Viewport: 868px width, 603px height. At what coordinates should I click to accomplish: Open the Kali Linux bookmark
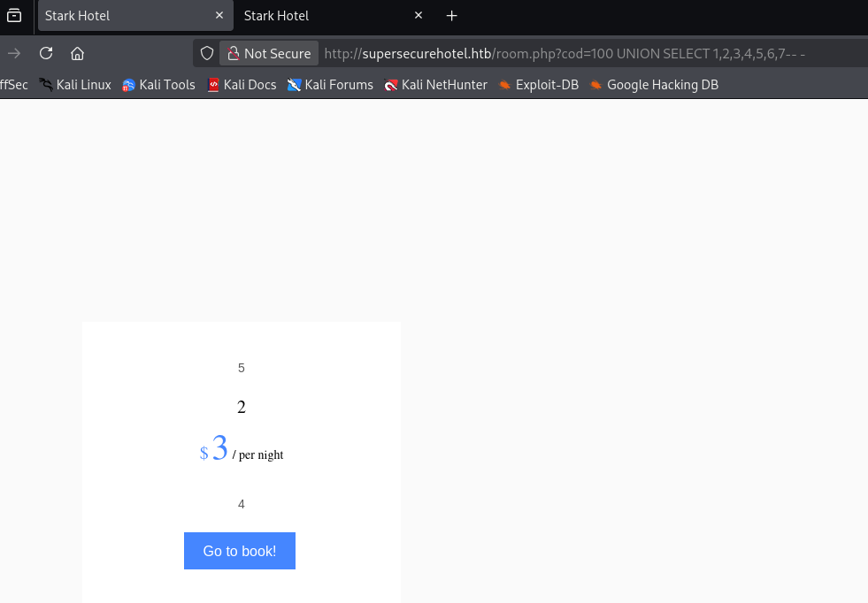[x=75, y=85]
